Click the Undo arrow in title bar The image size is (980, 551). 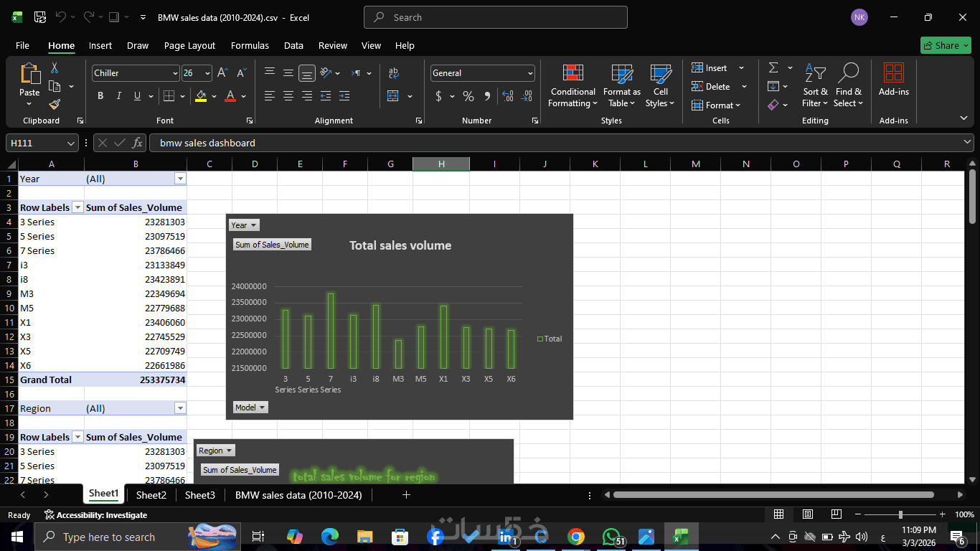click(x=61, y=17)
